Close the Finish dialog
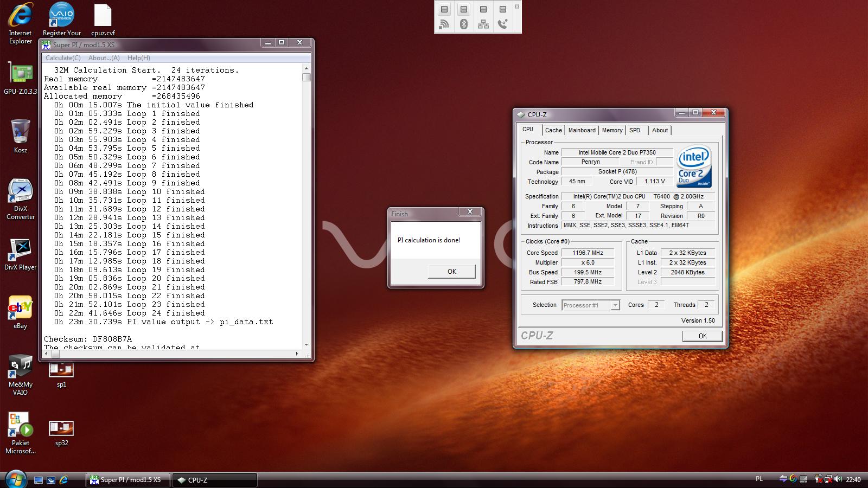Viewport: 868px width, 488px height. coord(470,212)
